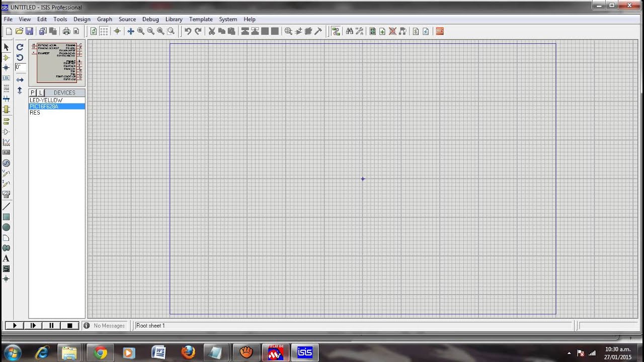The height and width of the screenshot is (362, 644).
Task: Cut selection with scissors icon
Action: coord(212,31)
